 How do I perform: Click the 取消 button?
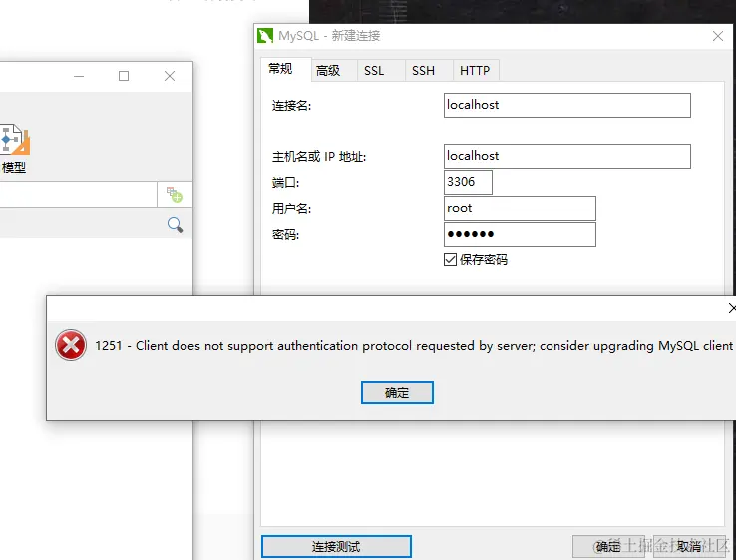pyautogui.click(x=689, y=546)
